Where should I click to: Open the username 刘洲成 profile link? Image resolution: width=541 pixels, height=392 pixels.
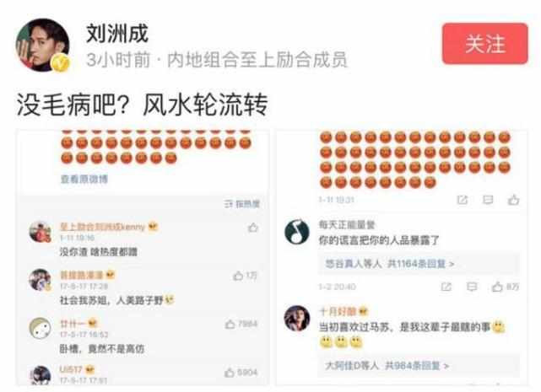point(117,34)
